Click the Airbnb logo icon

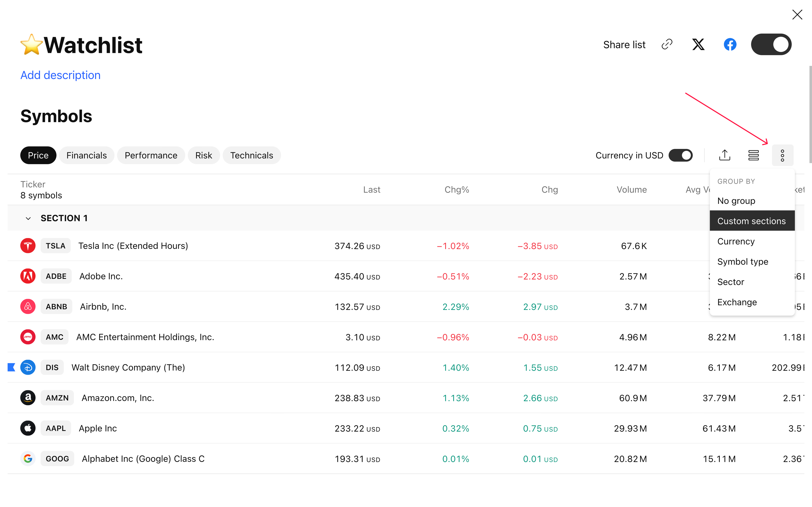coord(28,307)
